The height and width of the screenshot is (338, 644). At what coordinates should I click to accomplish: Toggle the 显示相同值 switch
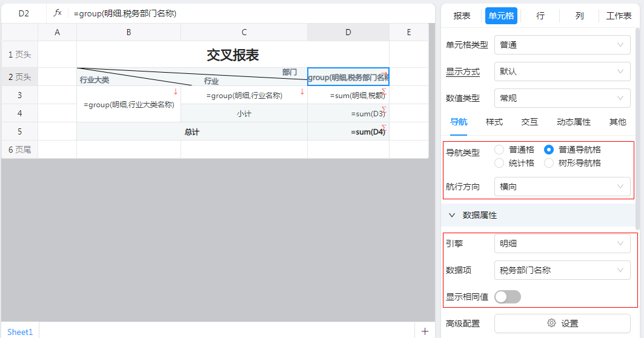[x=508, y=297]
